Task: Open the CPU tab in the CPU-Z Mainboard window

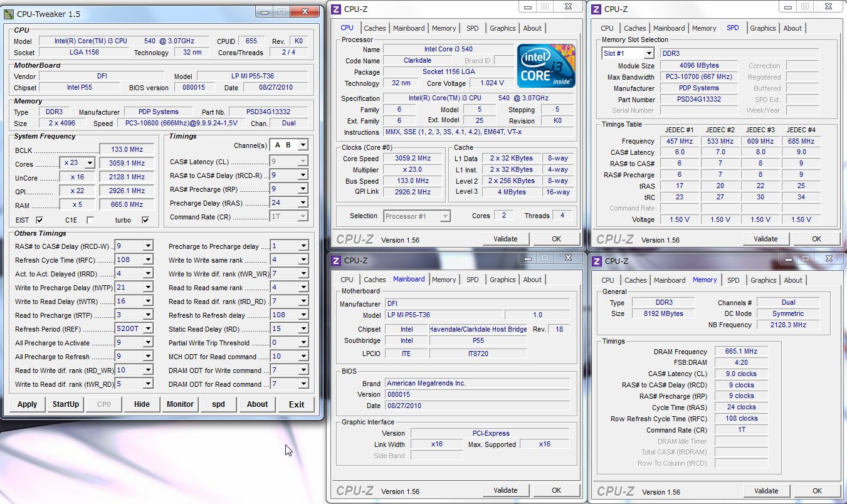Action: (x=347, y=280)
